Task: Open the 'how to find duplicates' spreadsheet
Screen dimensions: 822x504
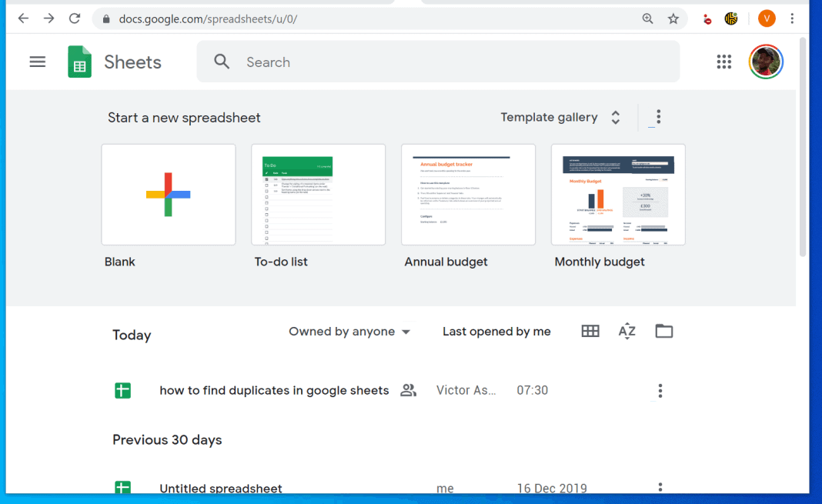Action: [x=273, y=390]
